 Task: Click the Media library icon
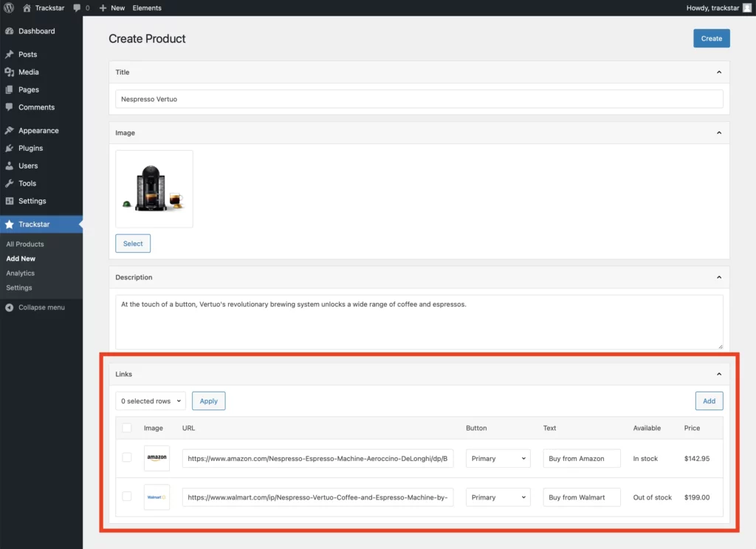click(9, 72)
